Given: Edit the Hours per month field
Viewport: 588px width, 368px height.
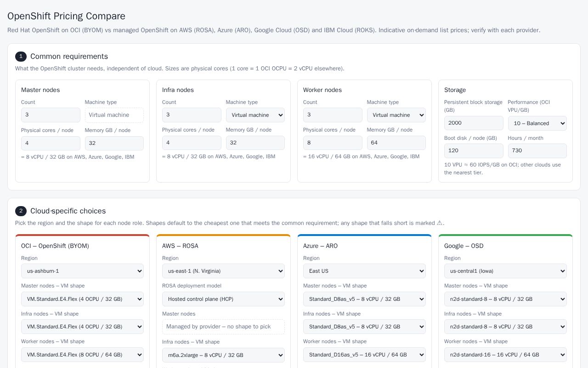Looking at the screenshot, I should coord(537,151).
